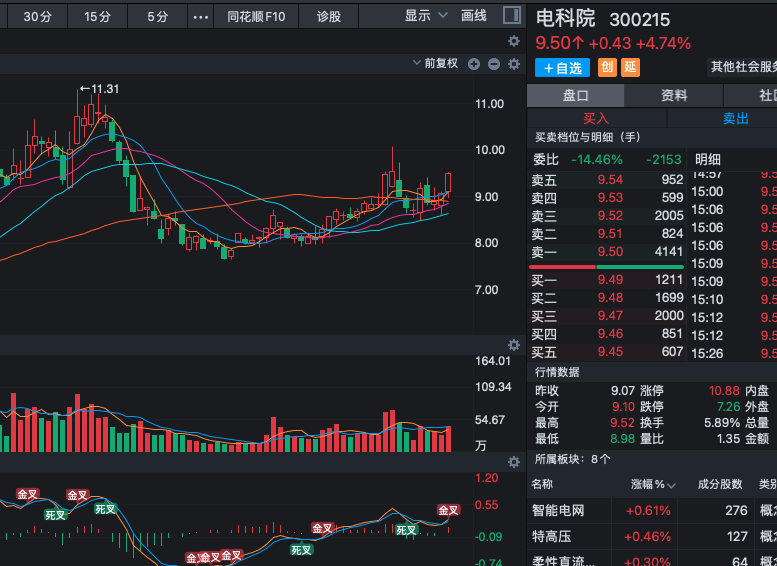Viewport: 777px width, 566px height.
Task: Toggle the side panel layout icon
Action: click(512, 15)
